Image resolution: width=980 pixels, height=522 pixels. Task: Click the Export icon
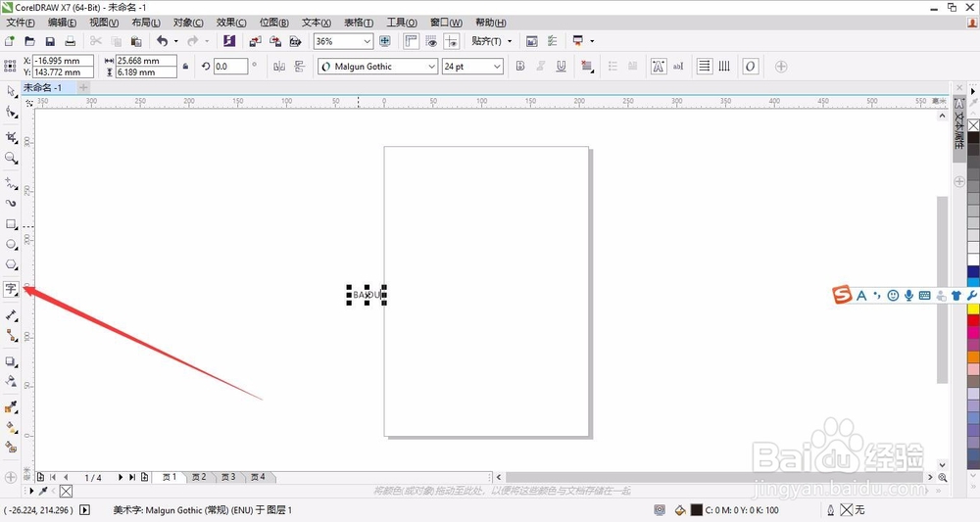point(275,41)
